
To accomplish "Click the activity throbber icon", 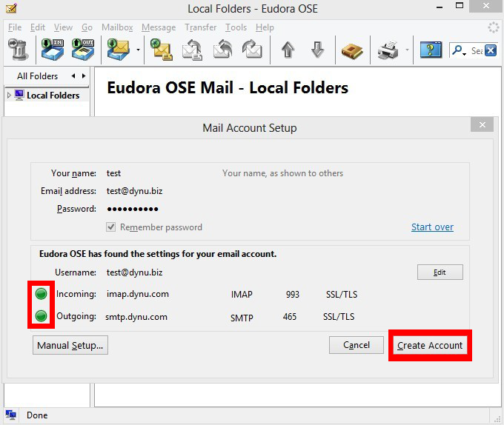I will [x=493, y=27].
